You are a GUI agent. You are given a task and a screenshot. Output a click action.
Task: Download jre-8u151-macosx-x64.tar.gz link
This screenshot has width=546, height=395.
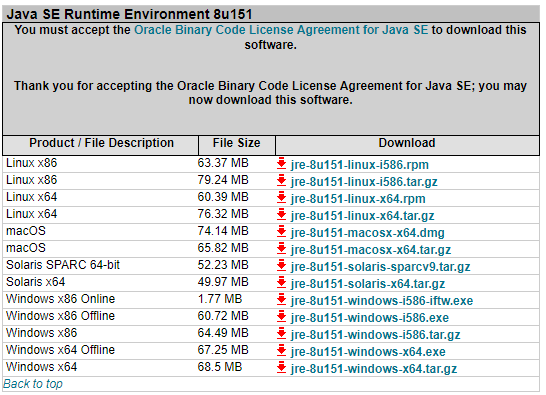371,250
